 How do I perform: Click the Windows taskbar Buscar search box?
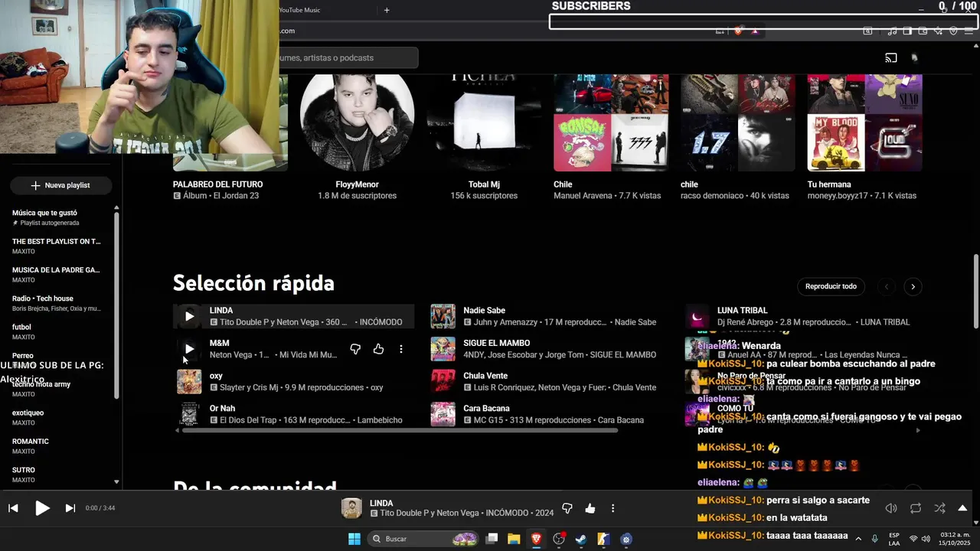[x=421, y=539]
